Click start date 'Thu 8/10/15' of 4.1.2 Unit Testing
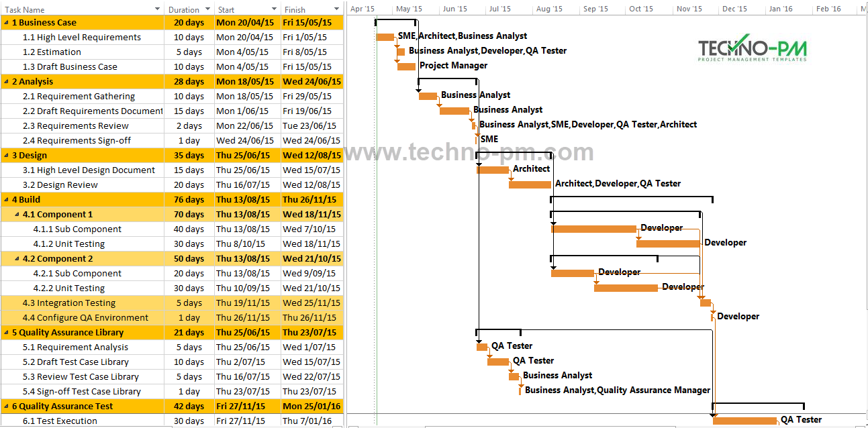 [x=247, y=244]
